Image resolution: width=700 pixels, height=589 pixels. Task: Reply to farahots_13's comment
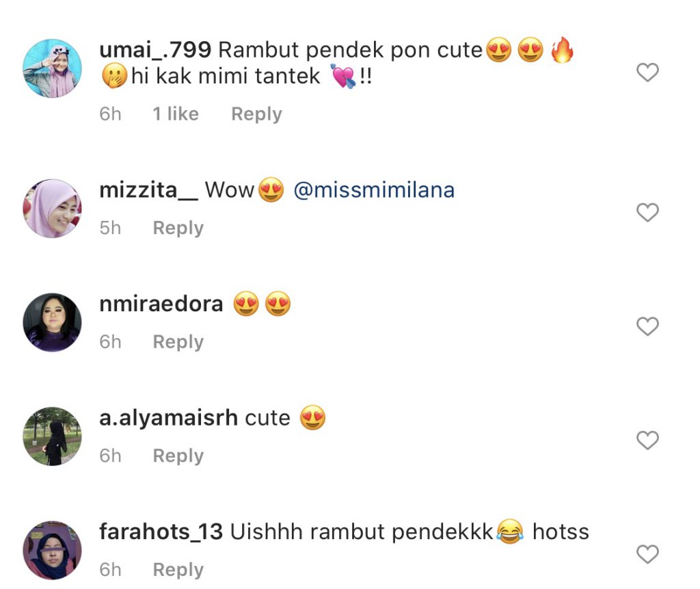coord(178,570)
